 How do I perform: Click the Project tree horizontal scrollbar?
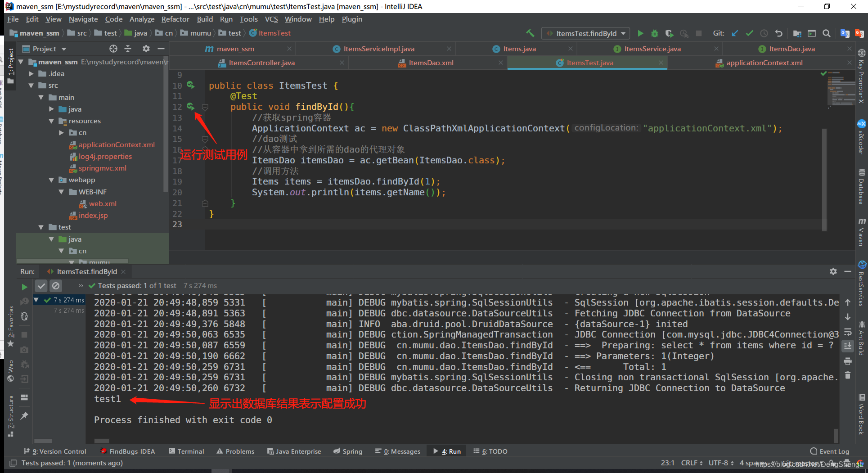(72, 261)
